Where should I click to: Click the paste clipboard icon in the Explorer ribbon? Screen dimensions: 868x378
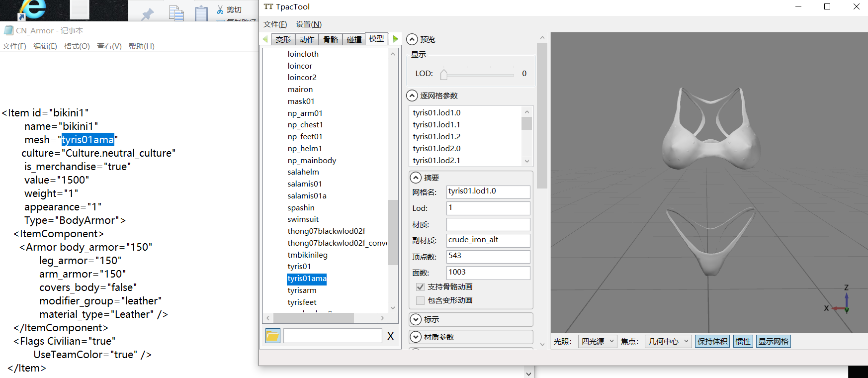pos(201,13)
